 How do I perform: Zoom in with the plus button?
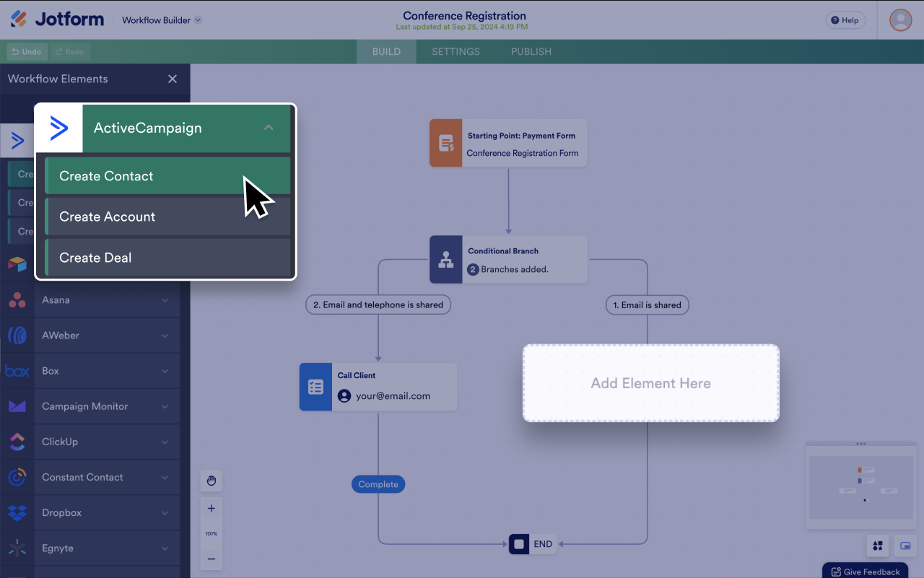212,508
